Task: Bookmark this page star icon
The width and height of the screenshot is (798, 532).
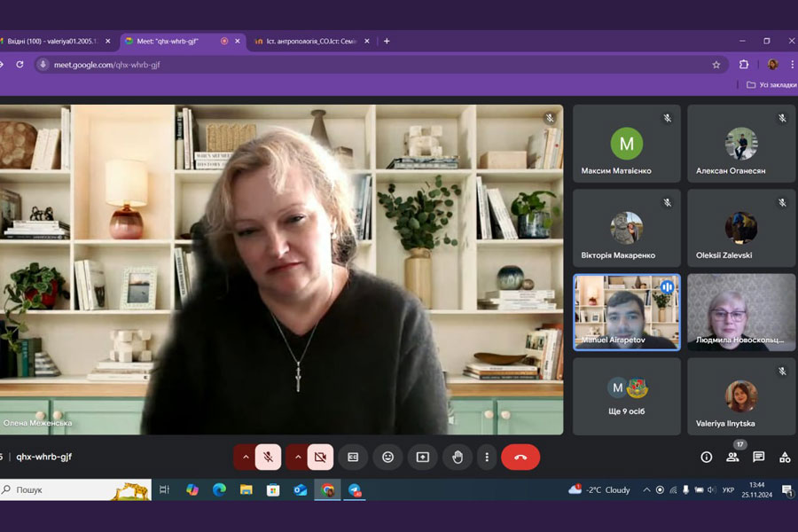Action: [x=716, y=65]
